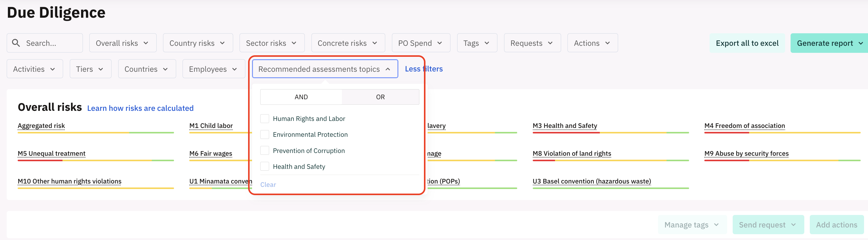Click the Add actions button
The height and width of the screenshot is (240, 868).
pos(836,225)
